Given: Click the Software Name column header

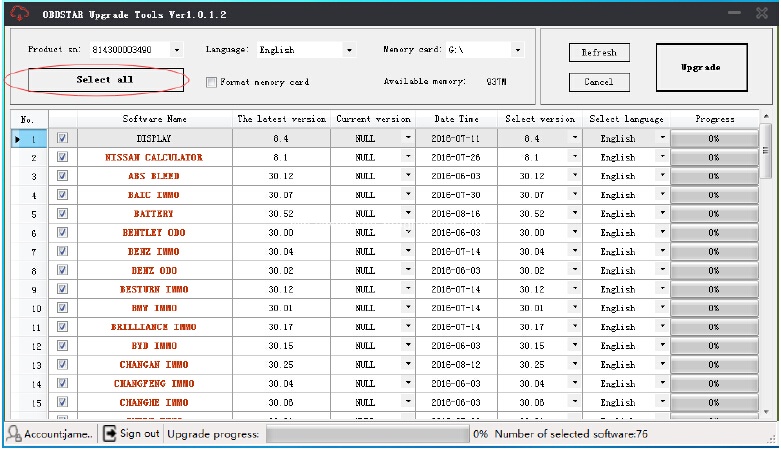Looking at the screenshot, I should coord(154,119).
